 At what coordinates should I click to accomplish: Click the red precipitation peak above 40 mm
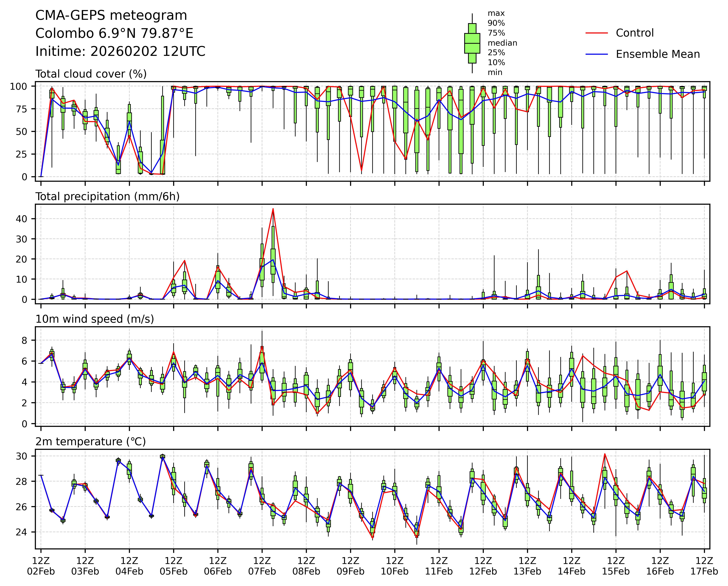point(273,209)
